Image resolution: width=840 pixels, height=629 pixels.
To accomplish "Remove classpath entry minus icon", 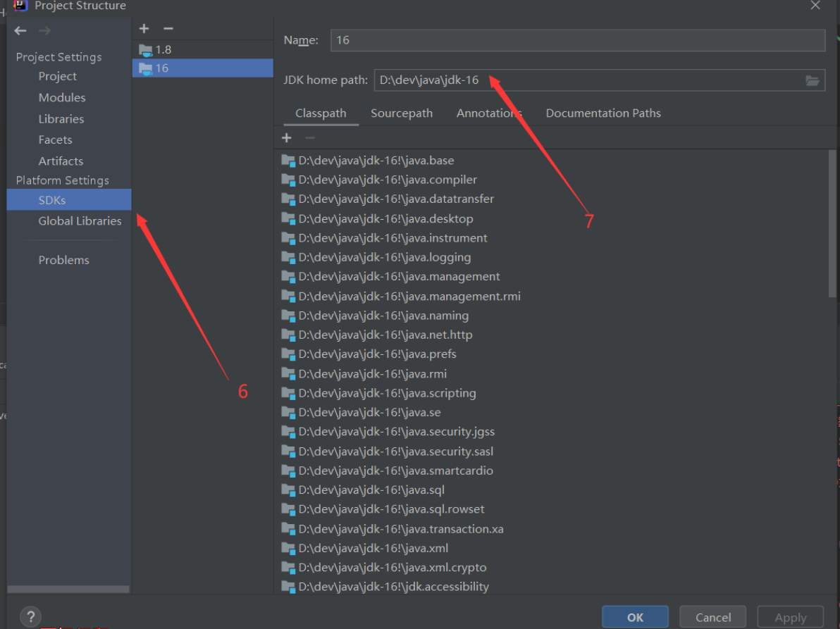I will 309,138.
